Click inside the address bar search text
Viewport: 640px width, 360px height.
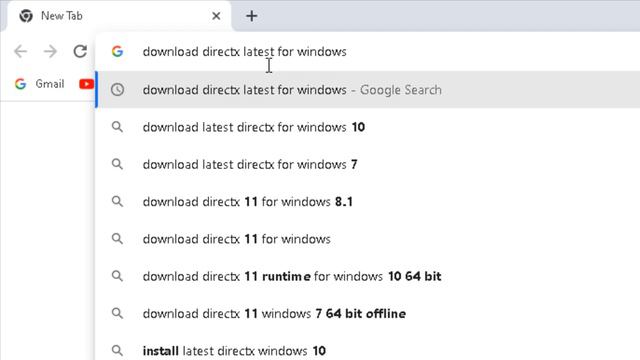click(244, 52)
